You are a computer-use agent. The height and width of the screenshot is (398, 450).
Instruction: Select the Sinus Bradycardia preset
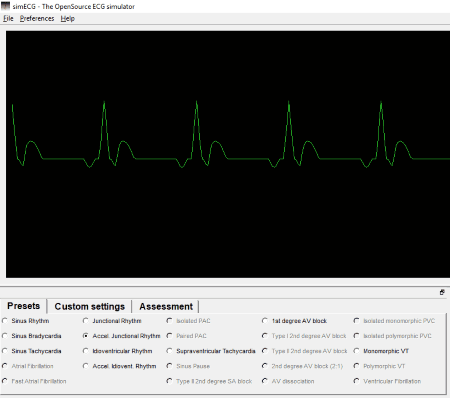[x=32, y=336]
